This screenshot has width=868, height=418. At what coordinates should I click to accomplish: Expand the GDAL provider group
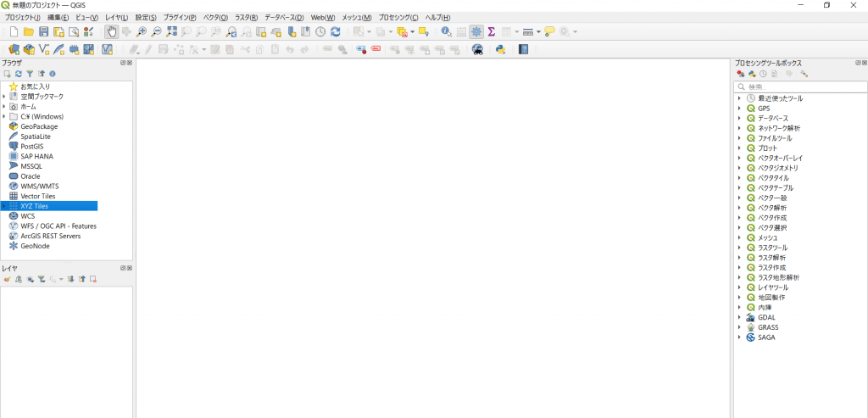[x=739, y=318]
